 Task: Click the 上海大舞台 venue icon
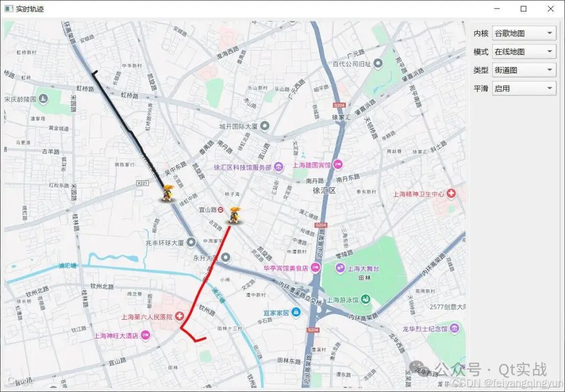coord(340,268)
